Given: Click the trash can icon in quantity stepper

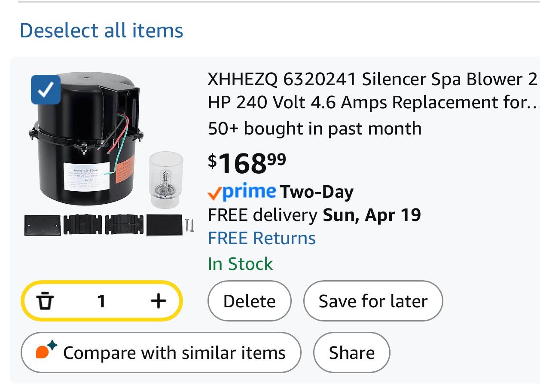Looking at the screenshot, I should [x=45, y=301].
